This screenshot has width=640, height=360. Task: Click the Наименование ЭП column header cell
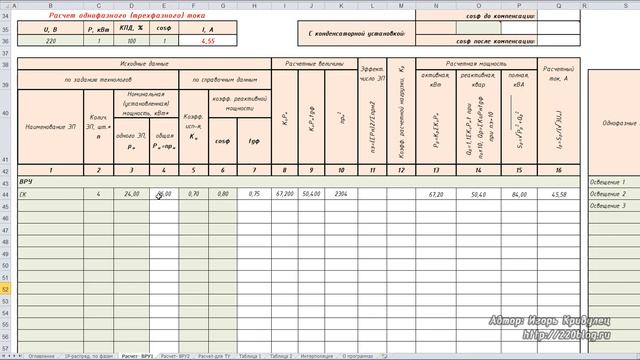point(51,127)
